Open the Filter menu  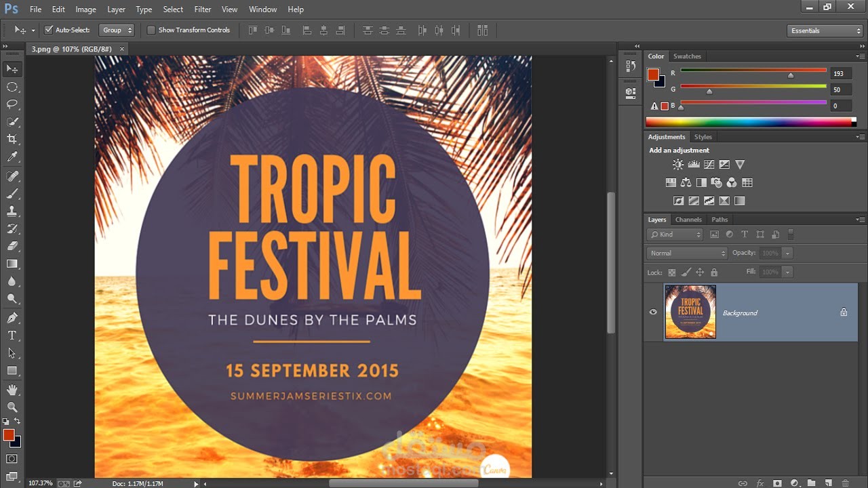click(x=203, y=9)
